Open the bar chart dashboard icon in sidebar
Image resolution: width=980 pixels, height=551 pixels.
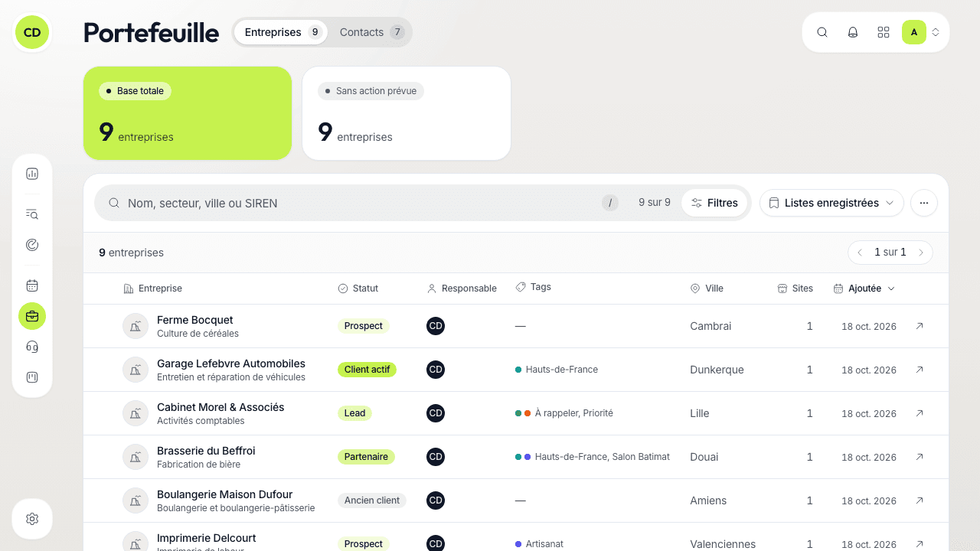tap(32, 174)
